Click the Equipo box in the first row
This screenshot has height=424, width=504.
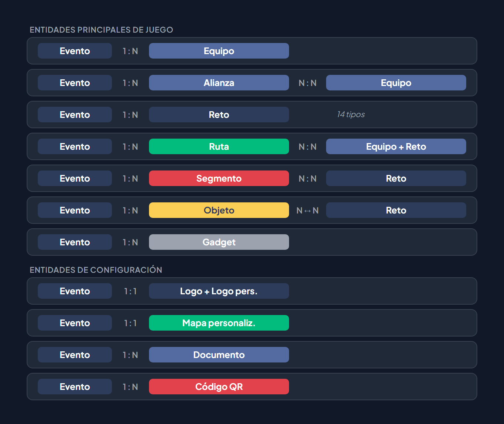219,51
